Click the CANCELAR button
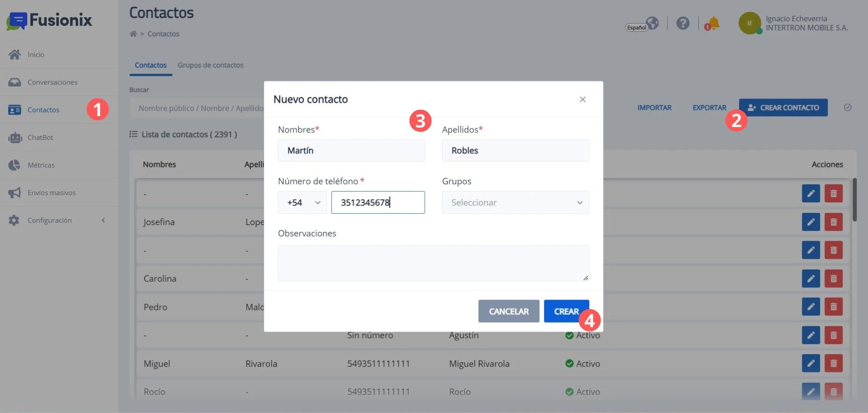 click(508, 311)
